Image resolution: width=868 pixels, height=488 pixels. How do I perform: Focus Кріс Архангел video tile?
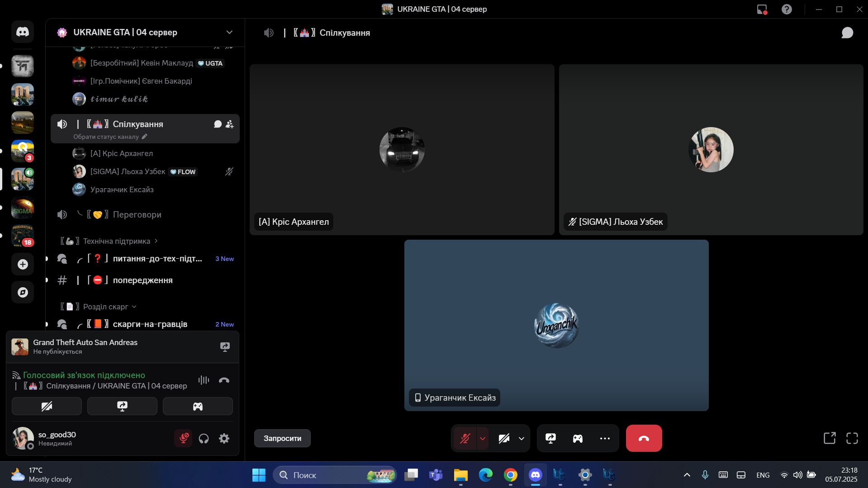pos(402,149)
